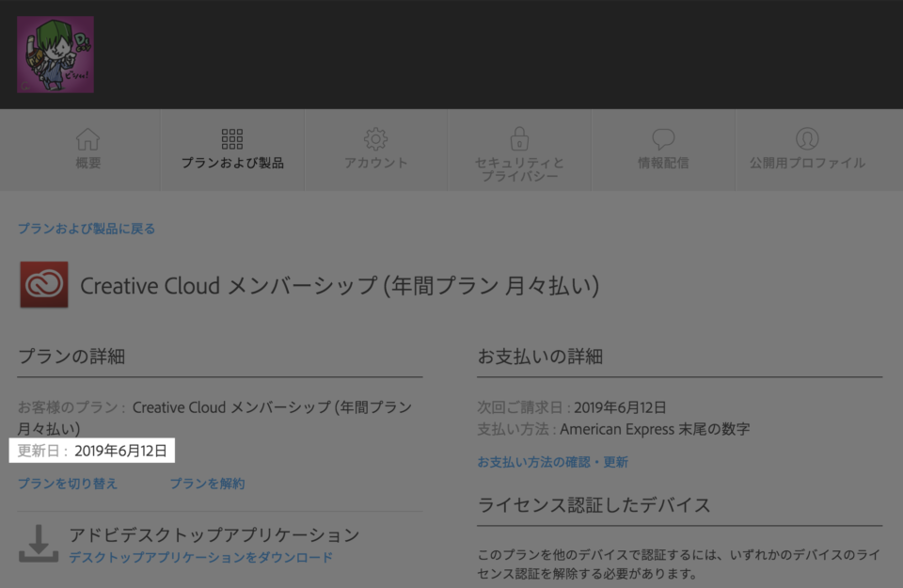Click the speech bubble icon above 情報配信
This screenshot has width=903, height=588.
663,139
